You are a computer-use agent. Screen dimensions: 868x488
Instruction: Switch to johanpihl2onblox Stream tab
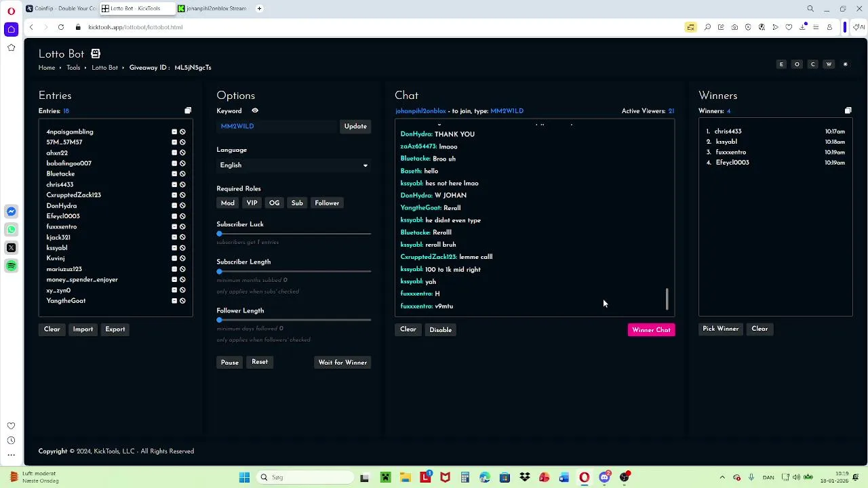(x=213, y=9)
